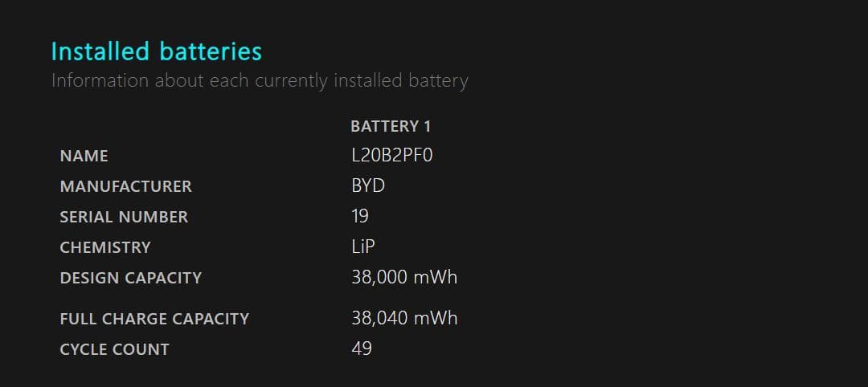Click the FULL CHARGE CAPACITY row label
This screenshot has height=387, width=868.
click(154, 319)
